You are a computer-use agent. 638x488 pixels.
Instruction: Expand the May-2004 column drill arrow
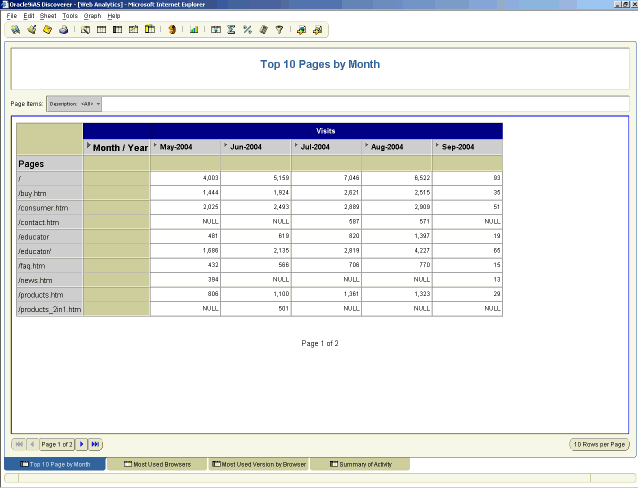click(x=155, y=145)
